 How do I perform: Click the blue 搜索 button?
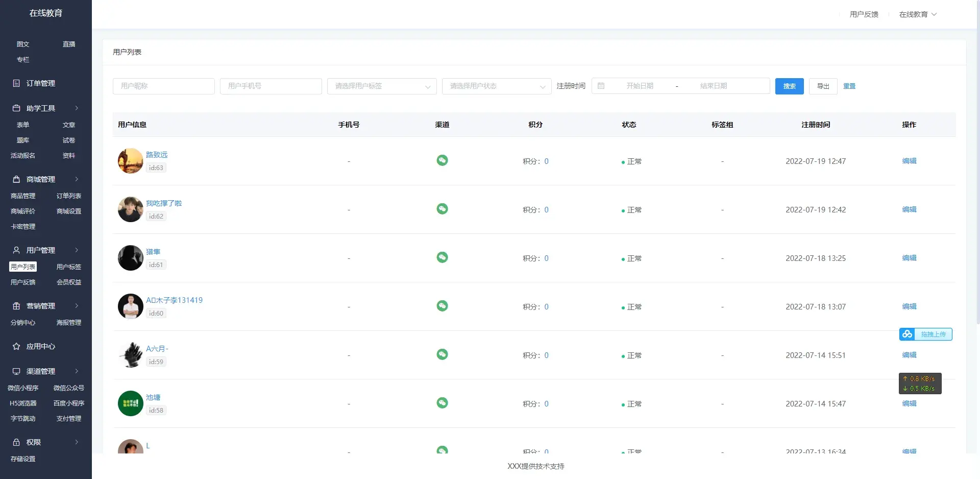click(789, 86)
